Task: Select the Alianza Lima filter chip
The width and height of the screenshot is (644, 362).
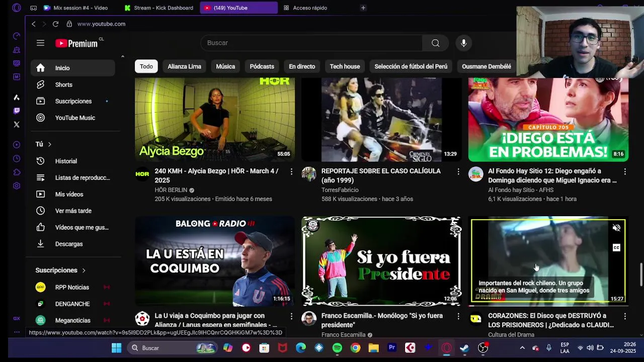Action: (x=184, y=66)
